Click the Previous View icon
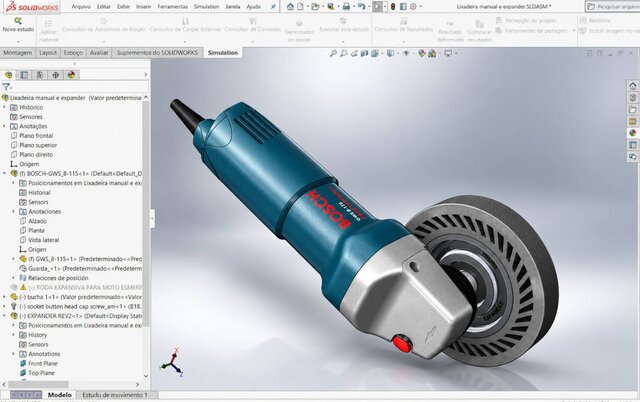The height and width of the screenshot is (402, 640). (x=354, y=53)
